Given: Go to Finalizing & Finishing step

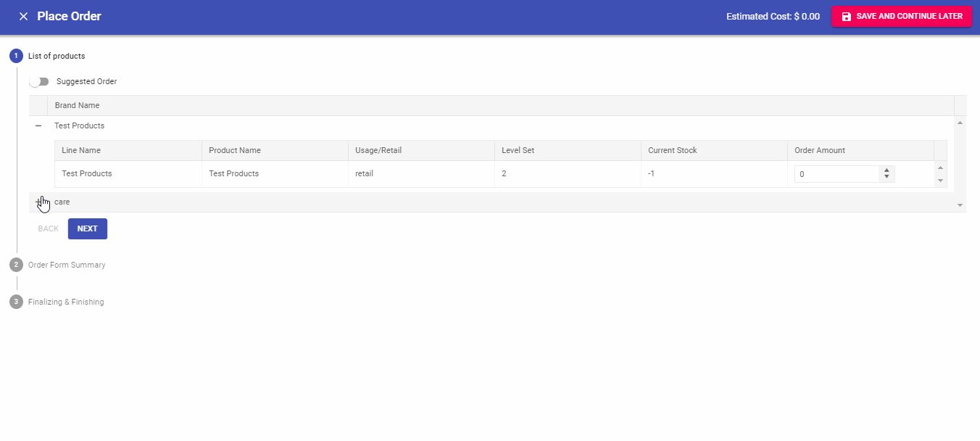Looking at the screenshot, I should pos(66,302).
